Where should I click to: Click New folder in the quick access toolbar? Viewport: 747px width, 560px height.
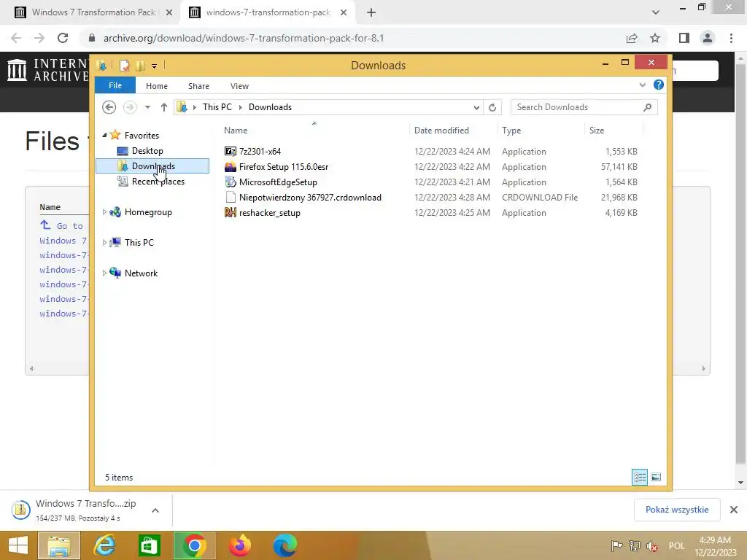[140, 66]
